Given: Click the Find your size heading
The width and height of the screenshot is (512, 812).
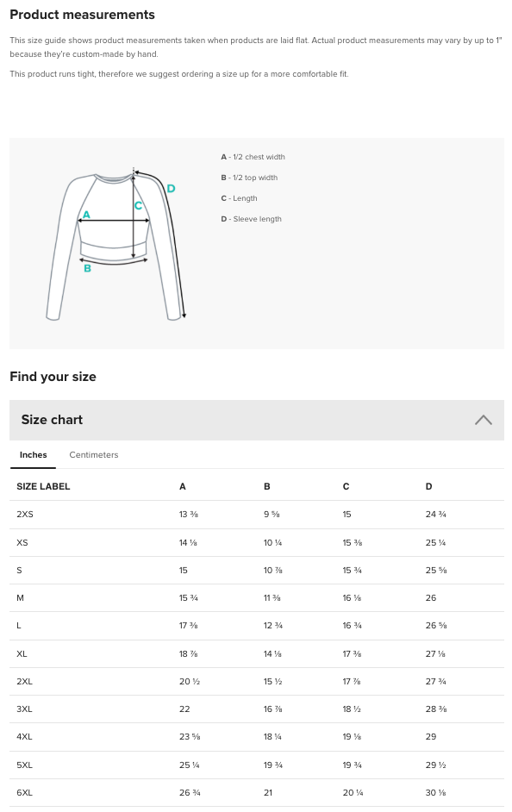Looking at the screenshot, I should coord(53,377).
